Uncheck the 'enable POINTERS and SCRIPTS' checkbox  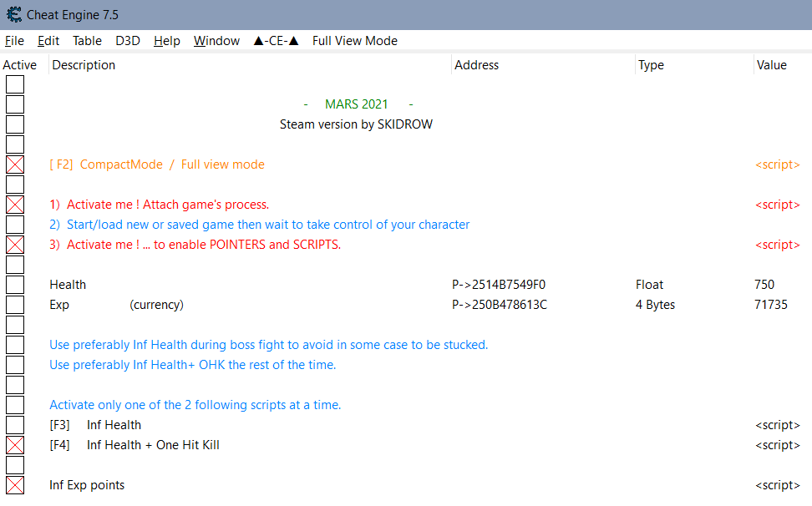[15, 245]
